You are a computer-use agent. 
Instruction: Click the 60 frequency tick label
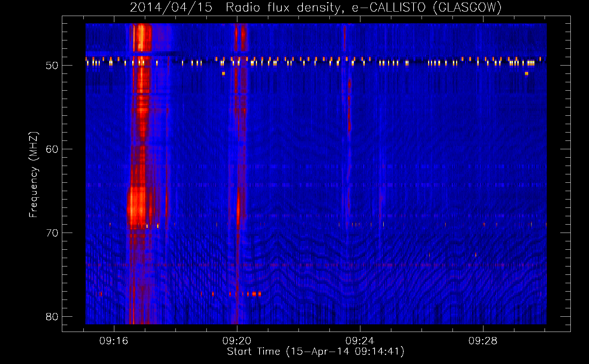point(52,149)
